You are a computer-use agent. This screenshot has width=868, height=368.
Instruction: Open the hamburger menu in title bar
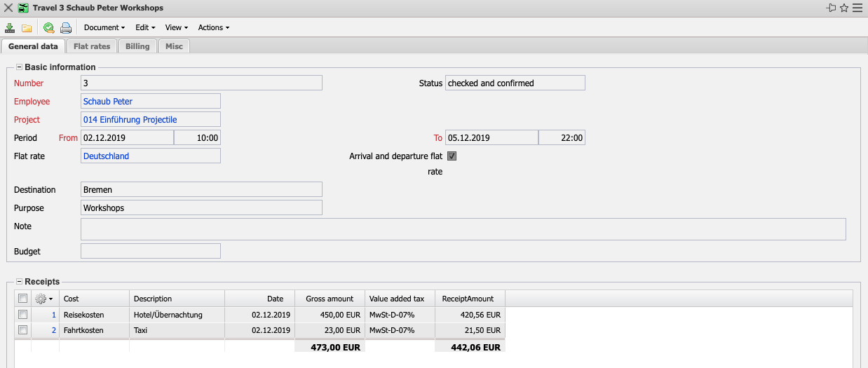tap(857, 8)
